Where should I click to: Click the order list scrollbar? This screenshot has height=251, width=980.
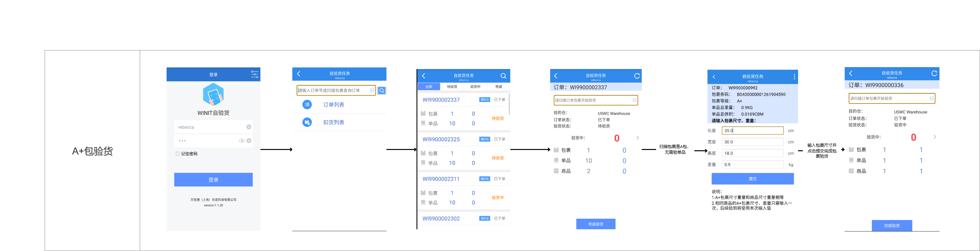(509, 104)
